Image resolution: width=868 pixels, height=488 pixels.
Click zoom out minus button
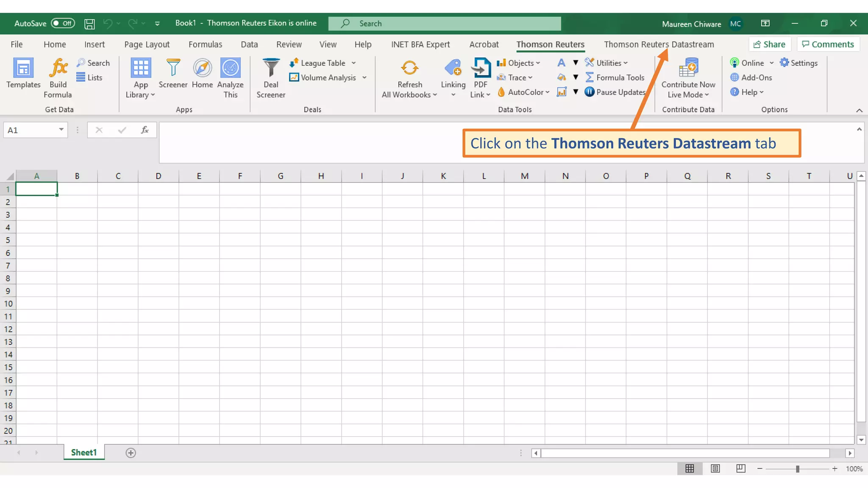tap(760, 469)
